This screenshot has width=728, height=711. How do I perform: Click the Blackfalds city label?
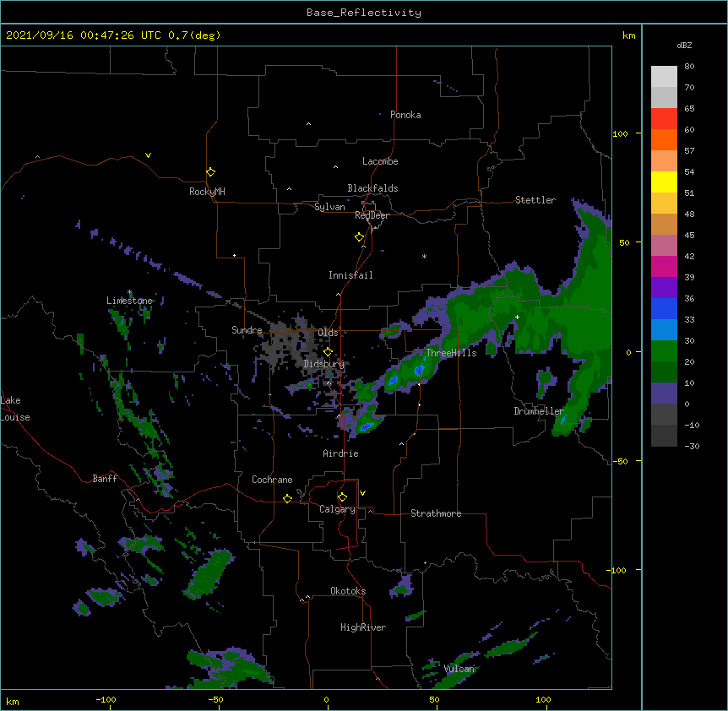pyautogui.click(x=372, y=188)
